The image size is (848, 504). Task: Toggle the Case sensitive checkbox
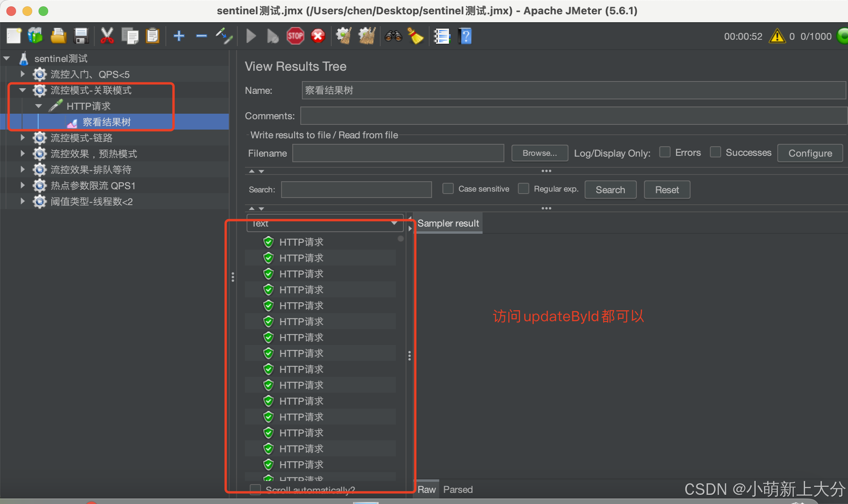coord(448,189)
